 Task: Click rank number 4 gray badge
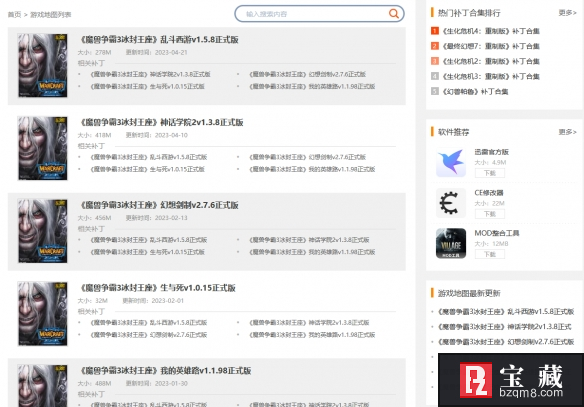[435, 76]
